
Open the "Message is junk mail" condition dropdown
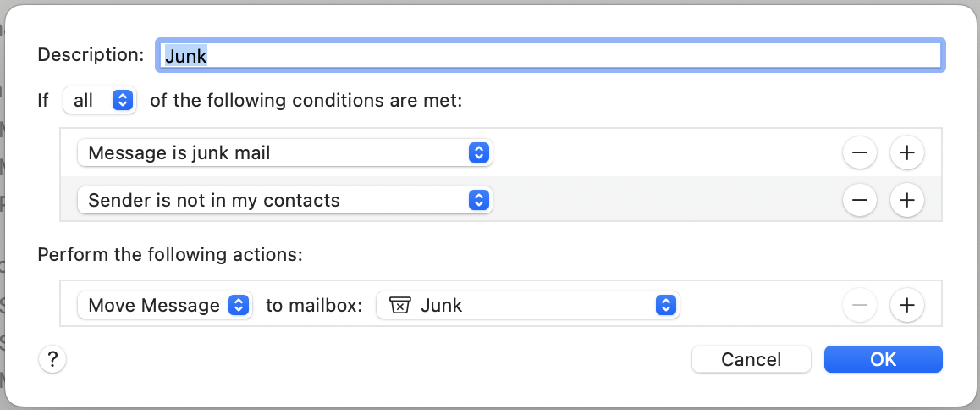coord(284,153)
